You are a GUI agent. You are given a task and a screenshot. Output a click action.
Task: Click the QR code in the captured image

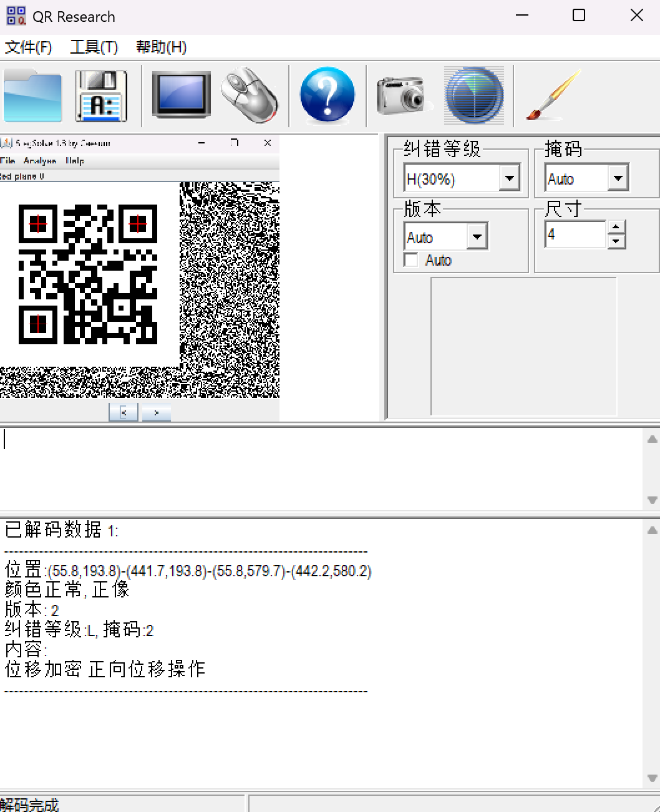(x=88, y=274)
